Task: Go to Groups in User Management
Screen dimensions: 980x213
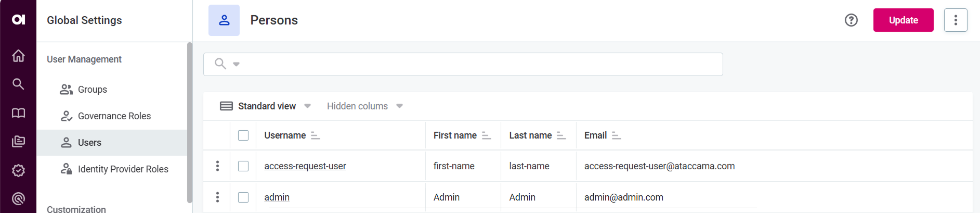Action: point(92,90)
